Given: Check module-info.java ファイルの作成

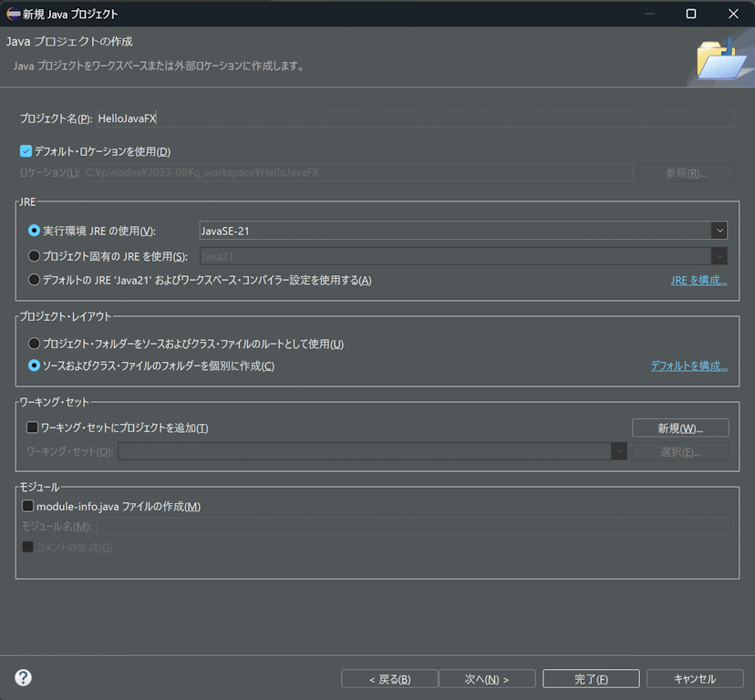Looking at the screenshot, I should (26, 506).
